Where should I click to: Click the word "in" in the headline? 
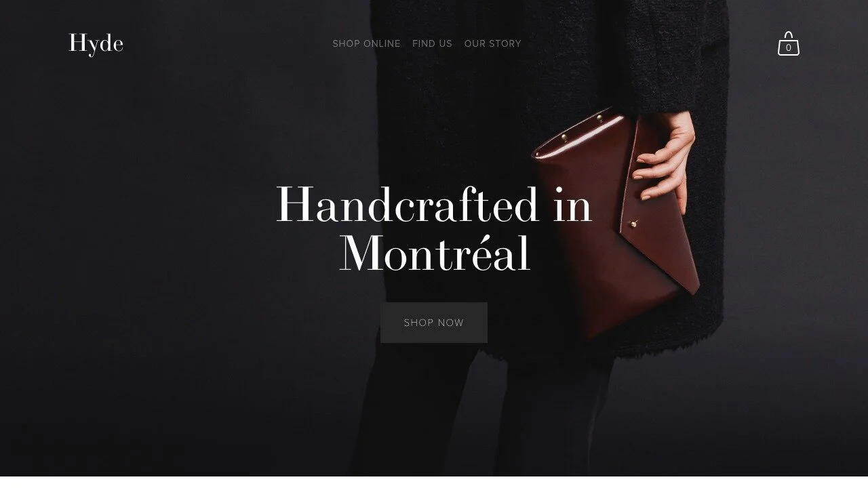(573, 205)
